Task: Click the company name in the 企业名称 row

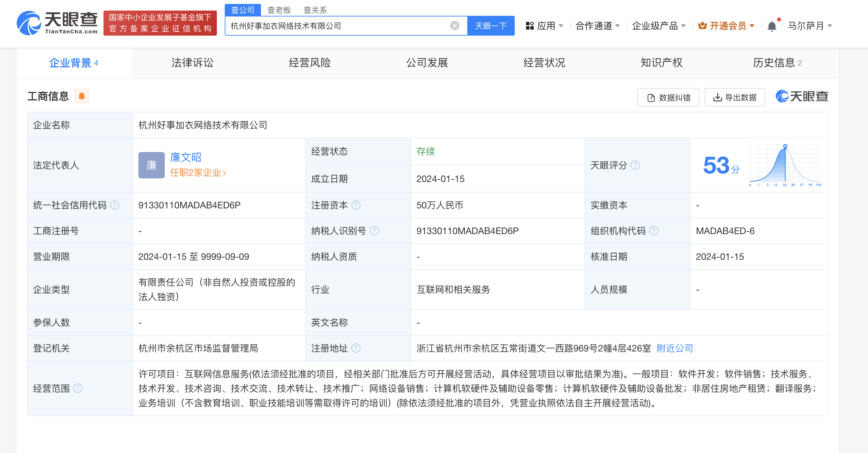Action: pos(203,125)
